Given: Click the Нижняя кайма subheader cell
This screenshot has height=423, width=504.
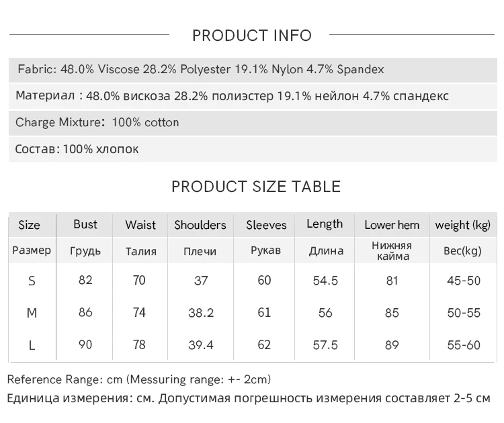Looking at the screenshot, I should pyautogui.click(x=392, y=250).
